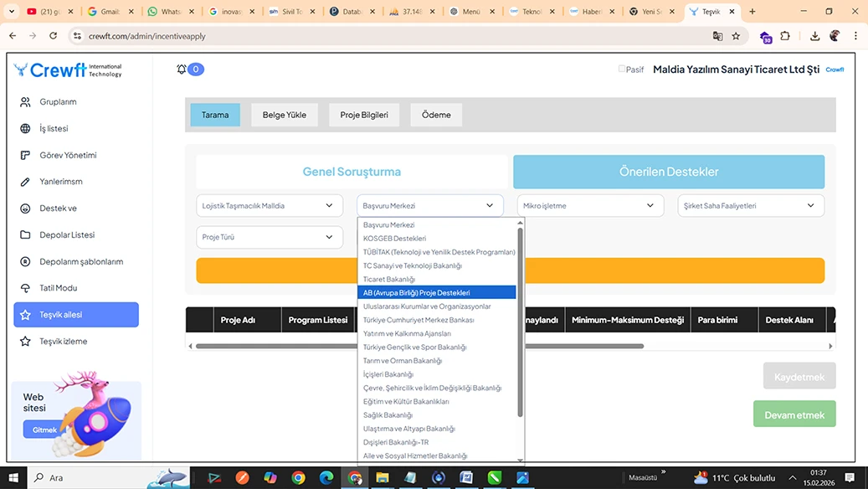
Task: Open the Gruplarım section icon in sidebar
Action: [23, 102]
